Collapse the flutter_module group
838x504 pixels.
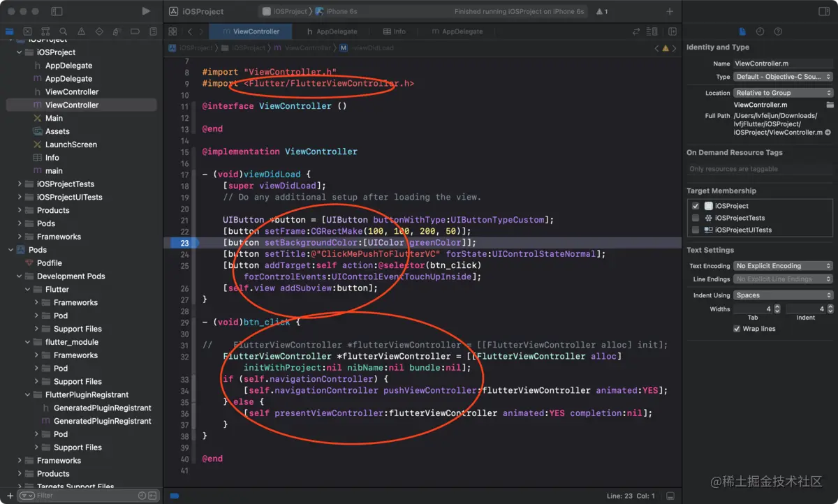point(28,342)
